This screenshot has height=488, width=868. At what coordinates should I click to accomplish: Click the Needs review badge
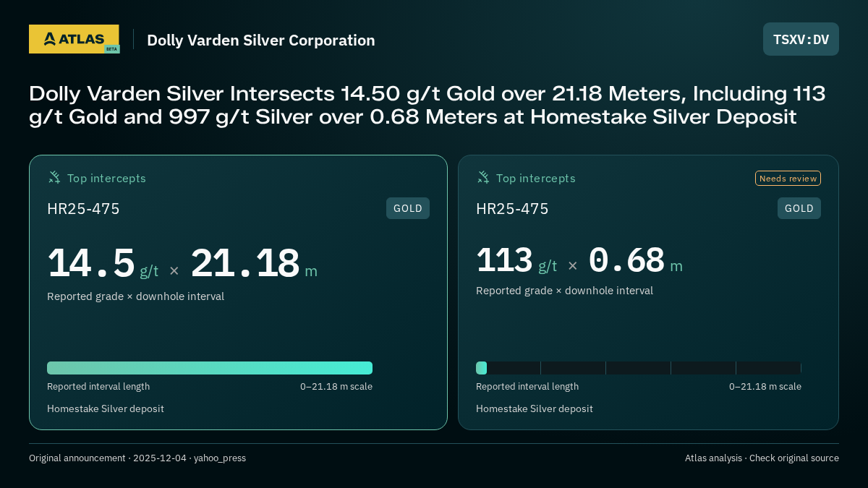[788, 178]
